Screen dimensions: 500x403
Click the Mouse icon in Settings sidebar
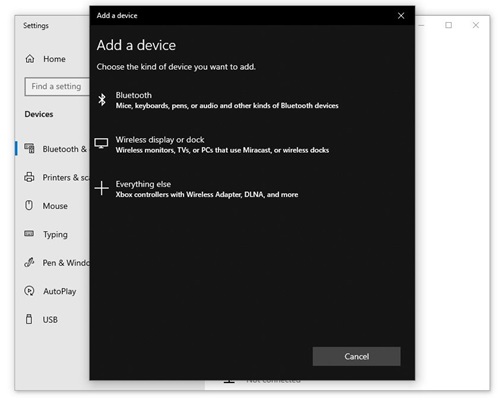point(29,205)
